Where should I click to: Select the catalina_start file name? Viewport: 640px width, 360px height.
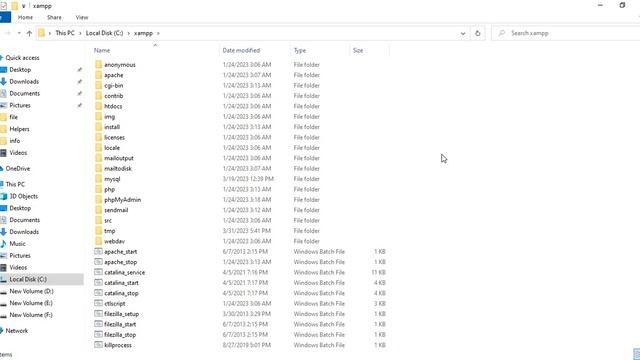click(x=121, y=283)
